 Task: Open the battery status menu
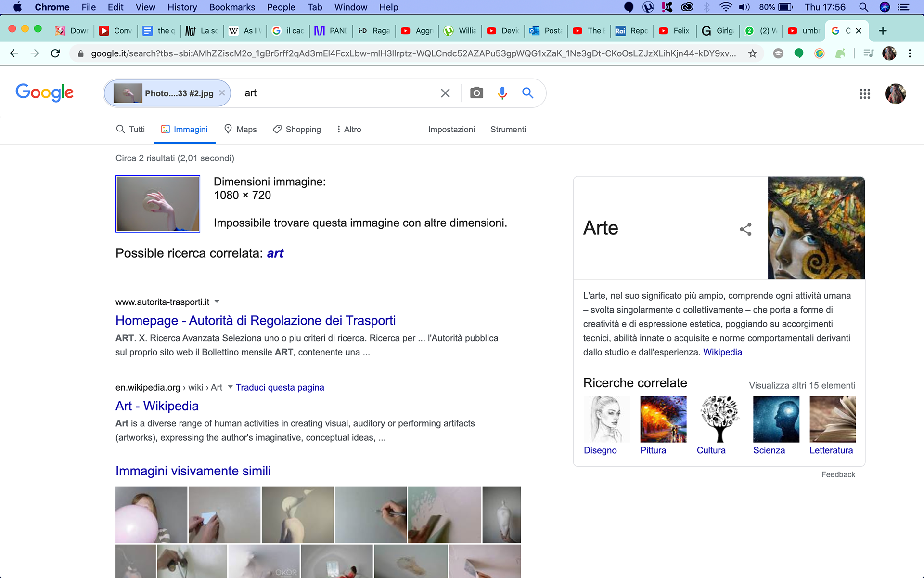785,7
